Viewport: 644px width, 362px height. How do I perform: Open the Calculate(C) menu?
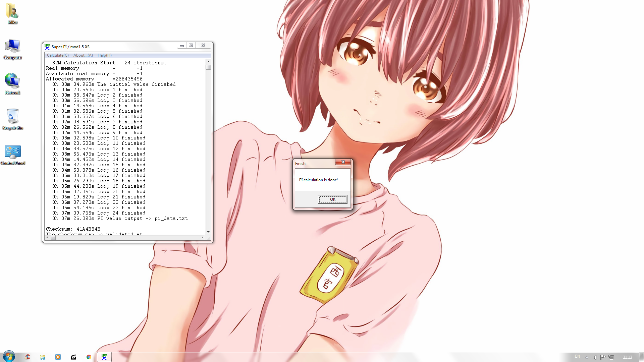point(58,55)
